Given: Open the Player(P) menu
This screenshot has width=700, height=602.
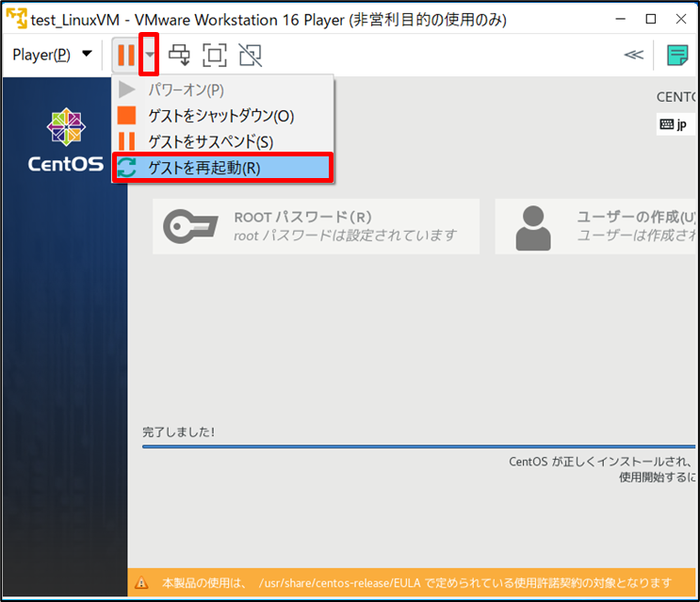Looking at the screenshot, I should point(52,55).
